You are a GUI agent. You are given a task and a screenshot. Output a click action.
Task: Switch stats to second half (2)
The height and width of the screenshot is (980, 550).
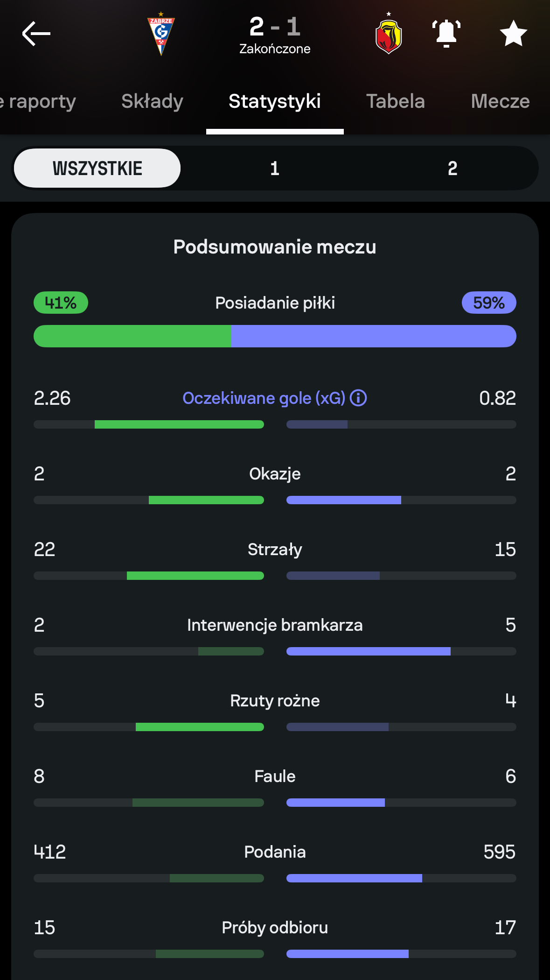click(x=452, y=168)
